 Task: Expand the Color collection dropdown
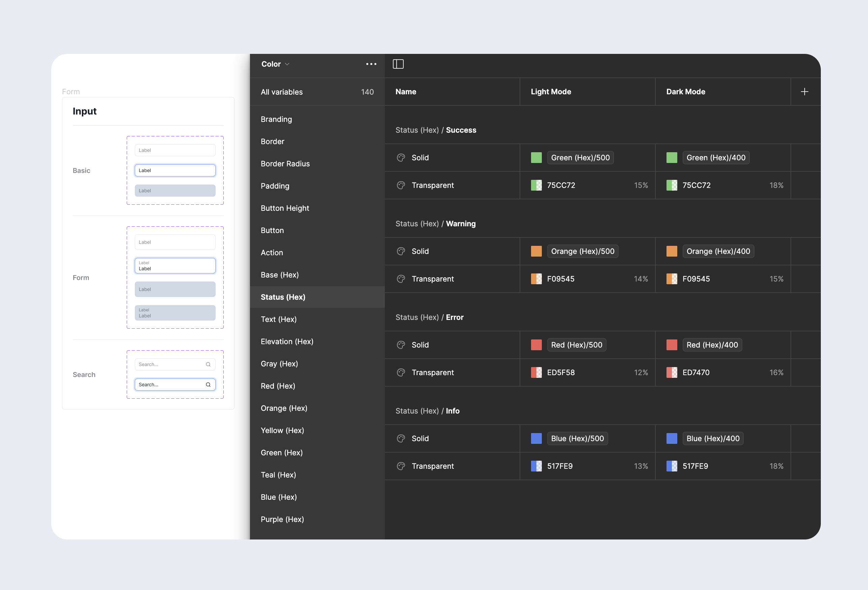[276, 64]
